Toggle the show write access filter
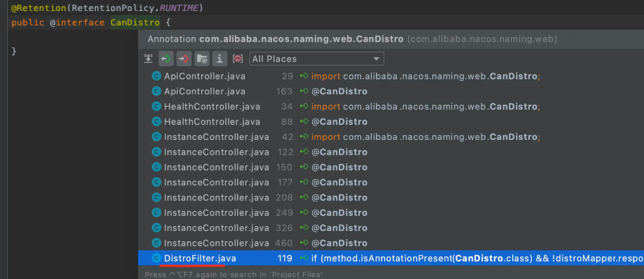The image size is (644, 279). coord(184,59)
